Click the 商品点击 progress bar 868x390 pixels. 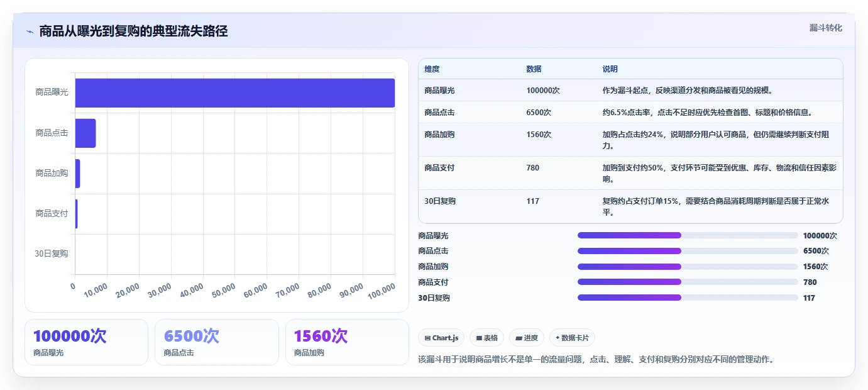coord(688,251)
